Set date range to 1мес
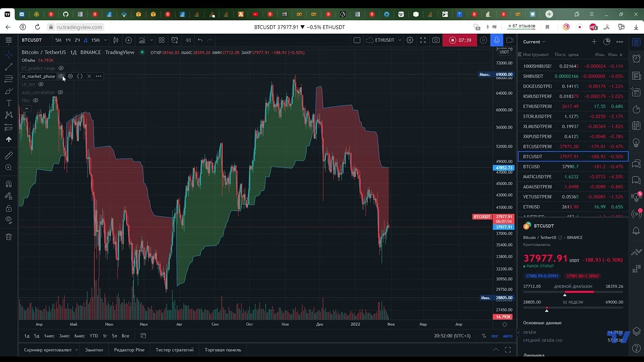Image resolution: width=644 pixels, height=362 pixels. pos(49,336)
